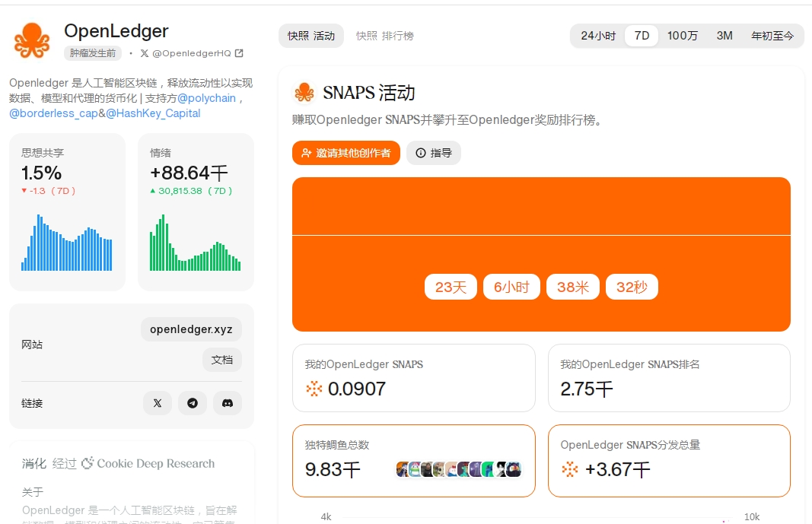812x524 pixels.
Task: Click the octopus icon beside SNAPS 活动
Action: click(304, 93)
